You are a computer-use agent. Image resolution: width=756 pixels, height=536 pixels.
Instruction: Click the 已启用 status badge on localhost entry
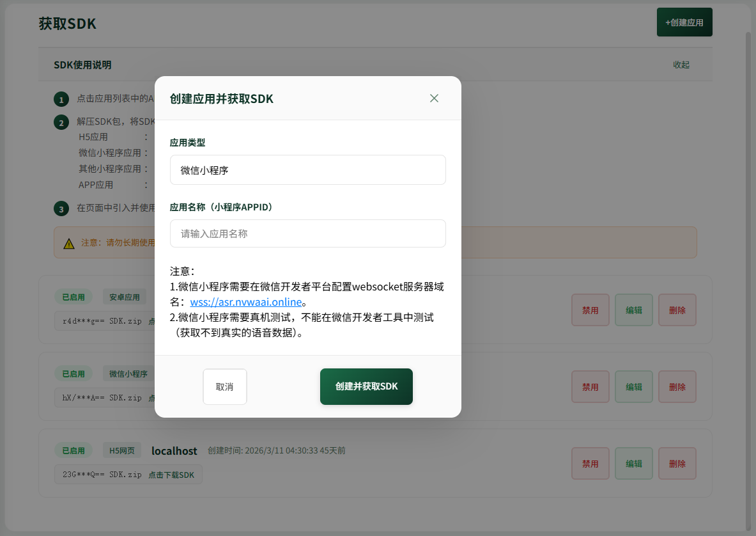(x=73, y=450)
